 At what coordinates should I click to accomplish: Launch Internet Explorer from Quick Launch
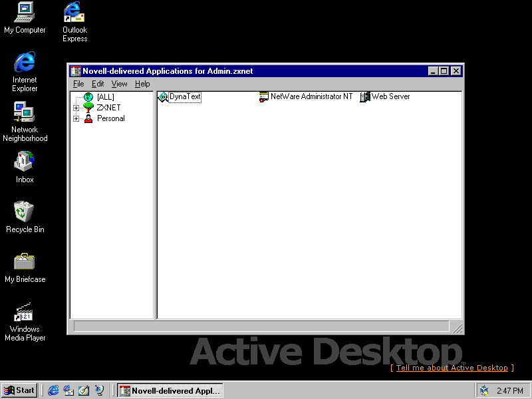53,390
